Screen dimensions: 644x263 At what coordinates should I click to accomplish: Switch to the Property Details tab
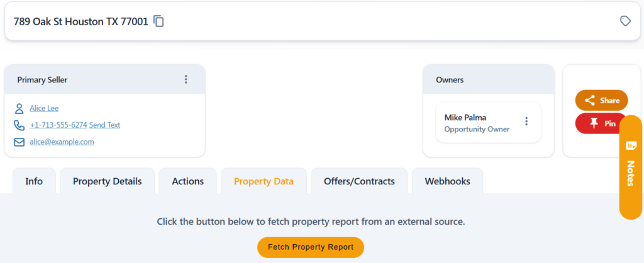tap(107, 181)
